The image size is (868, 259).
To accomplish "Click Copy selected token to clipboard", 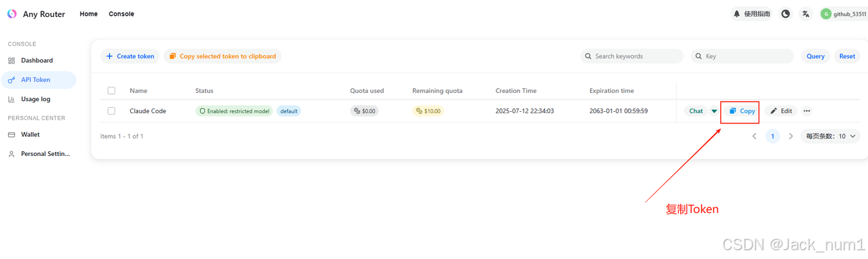I will (222, 56).
